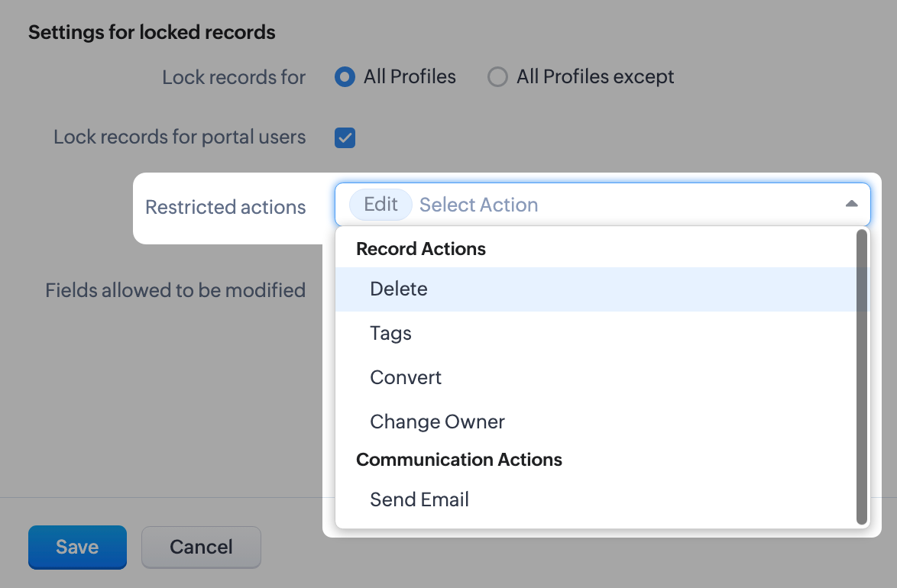The width and height of the screenshot is (897, 588).
Task: Select the Change Owner option
Action: (x=437, y=422)
